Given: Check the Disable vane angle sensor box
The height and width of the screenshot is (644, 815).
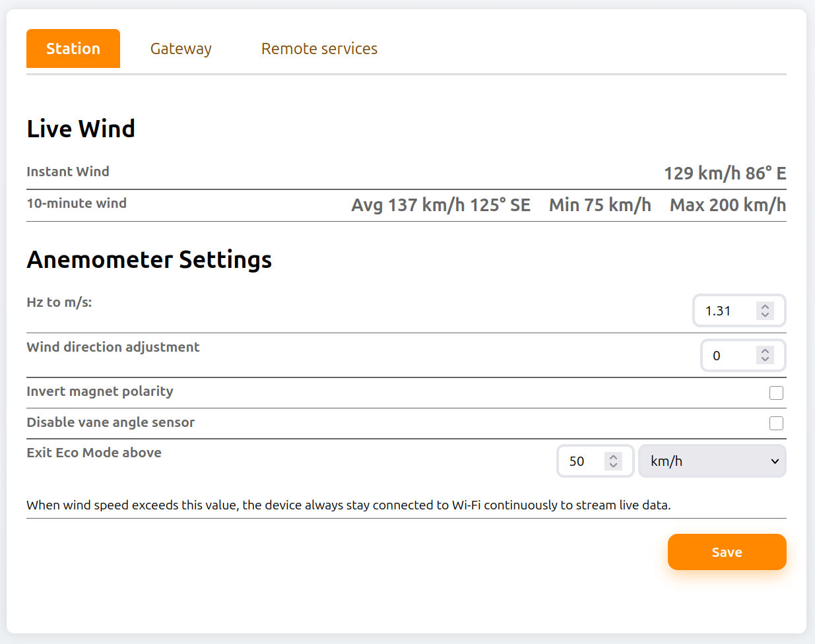Looking at the screenshot, I should (776, 424).
